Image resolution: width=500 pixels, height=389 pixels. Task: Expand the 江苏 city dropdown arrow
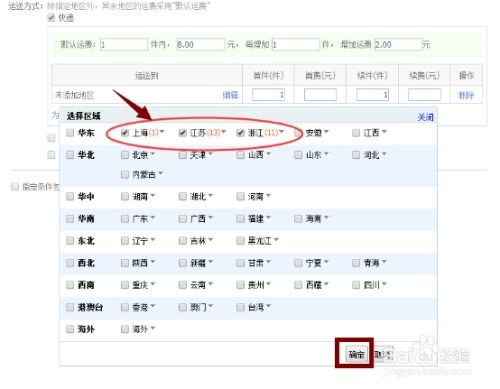[x=223, y=132]
